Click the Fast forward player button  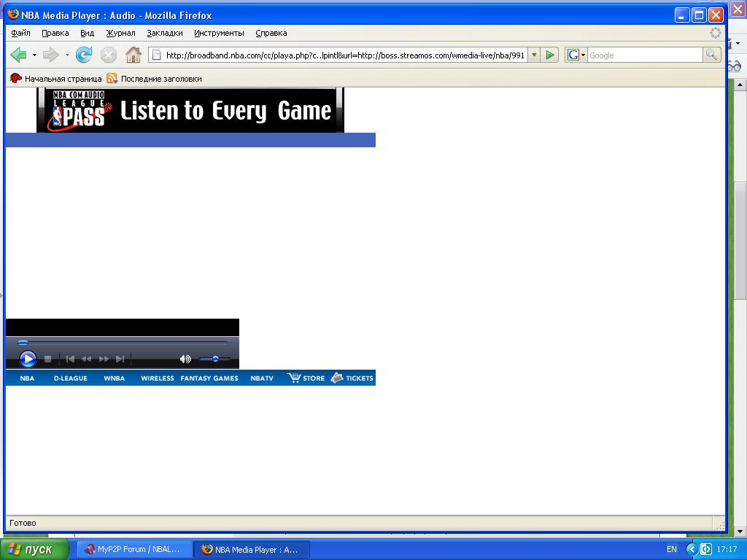point(104,359)
